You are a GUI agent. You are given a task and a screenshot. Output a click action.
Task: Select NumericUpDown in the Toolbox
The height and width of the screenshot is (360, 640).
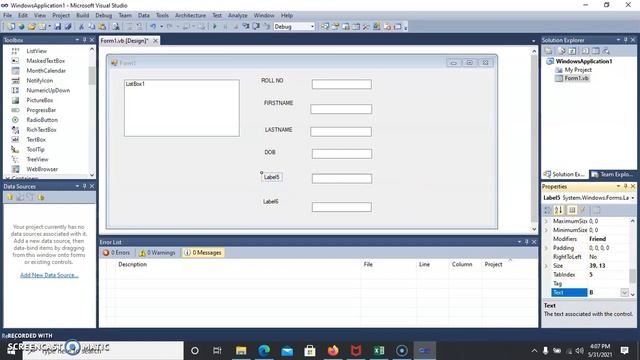coord(48,90)
